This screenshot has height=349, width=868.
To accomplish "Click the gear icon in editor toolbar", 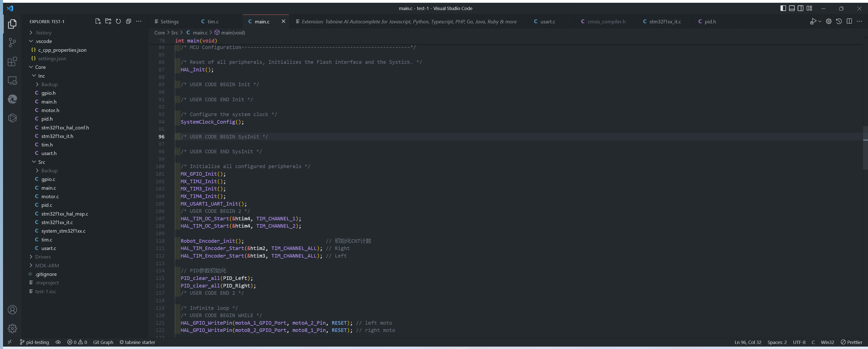I will [x=829, y=21].
